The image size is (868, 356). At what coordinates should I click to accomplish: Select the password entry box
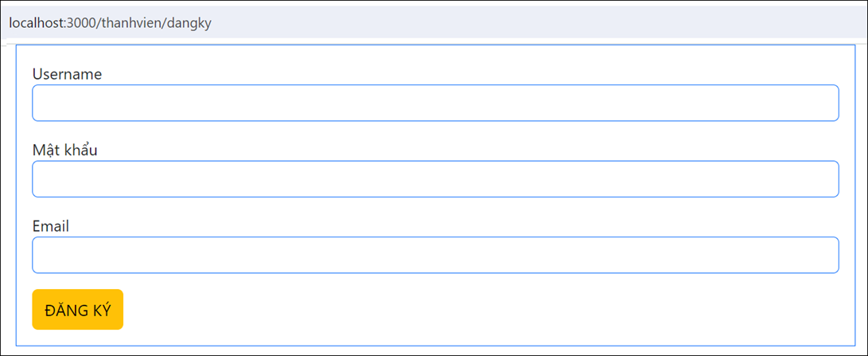[435, 179]
